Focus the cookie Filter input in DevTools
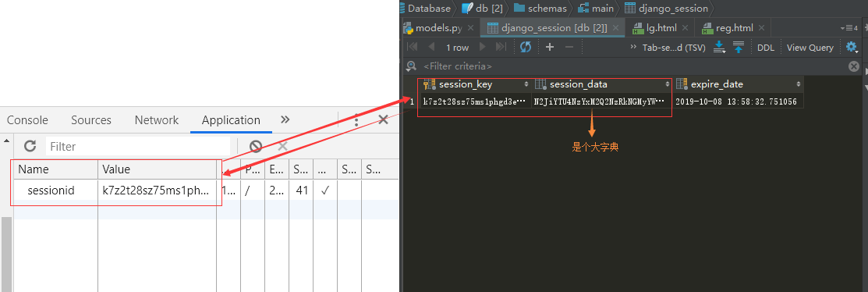Screen dimensions: 868x292 (138, 146)
